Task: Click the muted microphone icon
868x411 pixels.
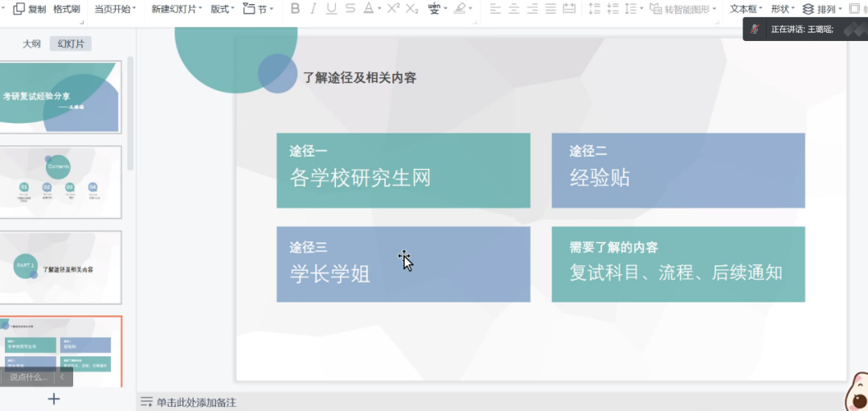Action: (x=755, y=29)
